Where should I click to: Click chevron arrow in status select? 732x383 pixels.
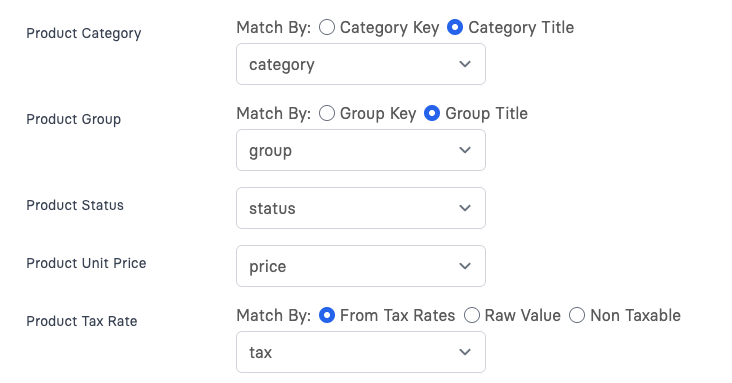coord(465,208)
